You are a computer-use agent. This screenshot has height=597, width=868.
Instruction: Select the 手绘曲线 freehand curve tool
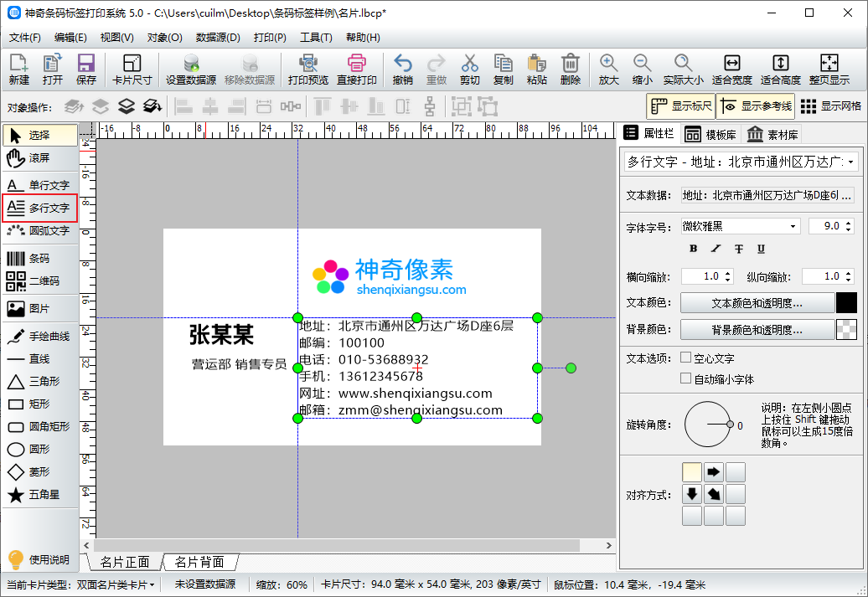click(x=40, y=337)
